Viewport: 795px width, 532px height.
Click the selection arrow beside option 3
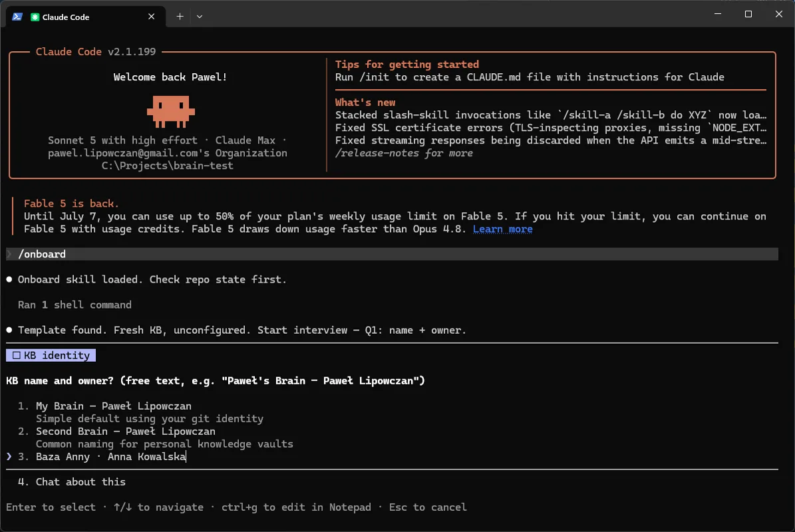coord(9,456)
